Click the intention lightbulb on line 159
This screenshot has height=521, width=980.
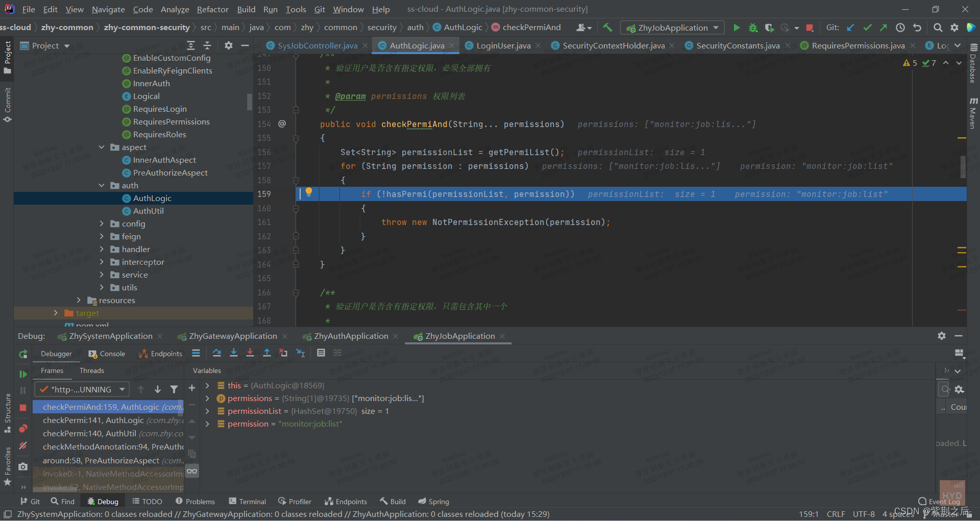[309, 192]
